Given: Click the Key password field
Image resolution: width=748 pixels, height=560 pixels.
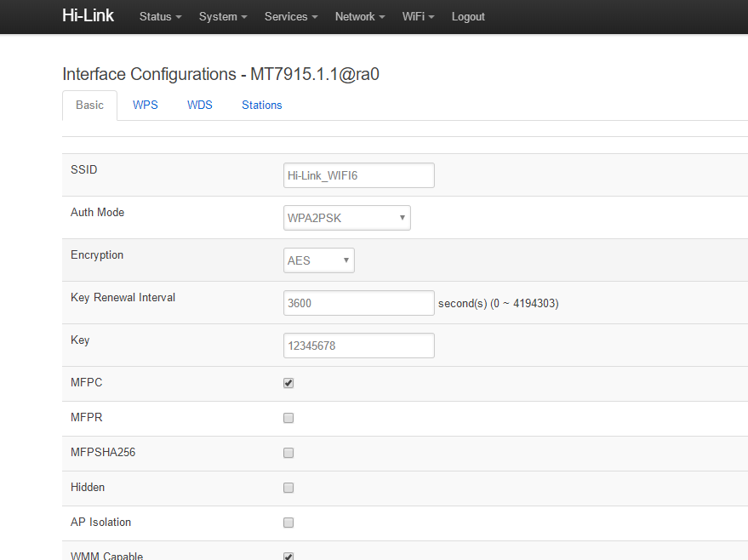Looking at the screenshot, I should click(x=358, y=346).
